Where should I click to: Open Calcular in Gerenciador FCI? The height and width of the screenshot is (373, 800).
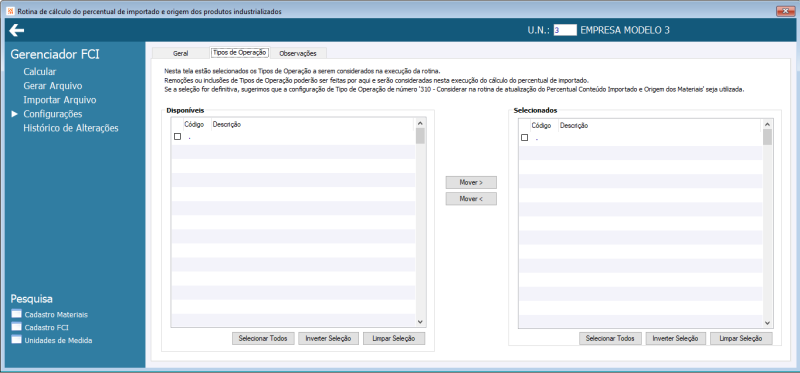40,72
